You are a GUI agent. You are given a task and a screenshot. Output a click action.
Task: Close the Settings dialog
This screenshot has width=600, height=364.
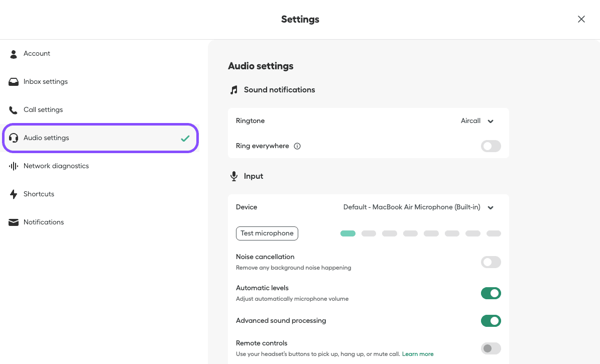pos(581,19)
